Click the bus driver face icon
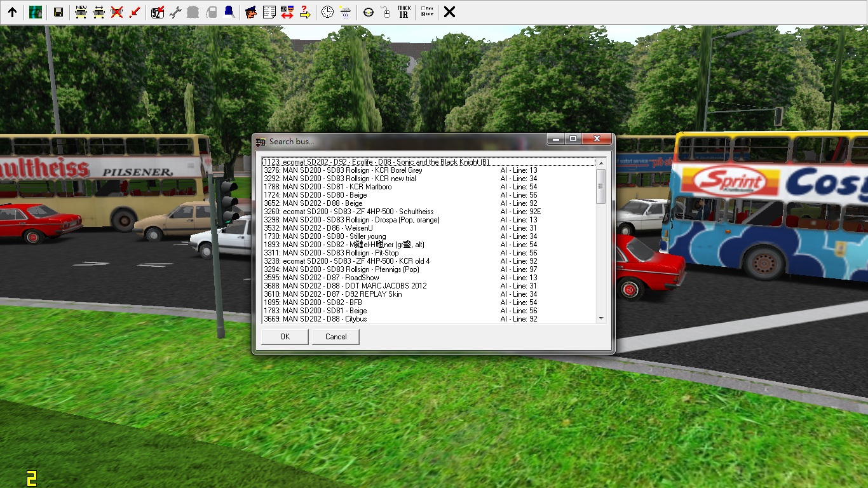Viewport: 868px width, 488px height. [x=251, y=12]
